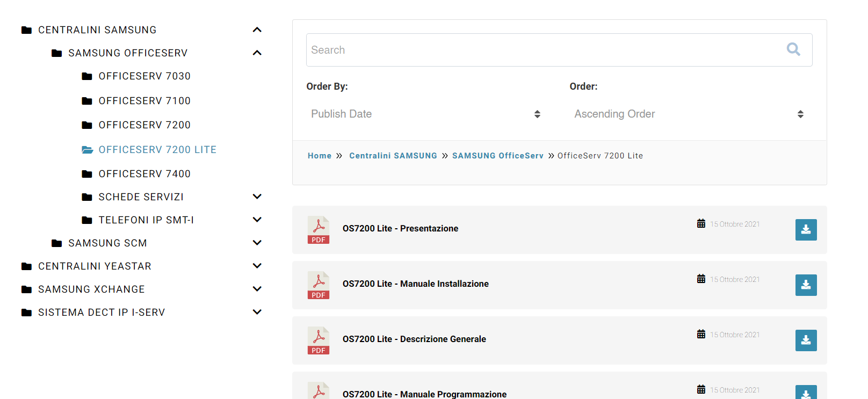The height and width of the screenshot is (399, 868).
Task: Click the OfficeServ 7030 folder icon
Action: pos(87,76)
